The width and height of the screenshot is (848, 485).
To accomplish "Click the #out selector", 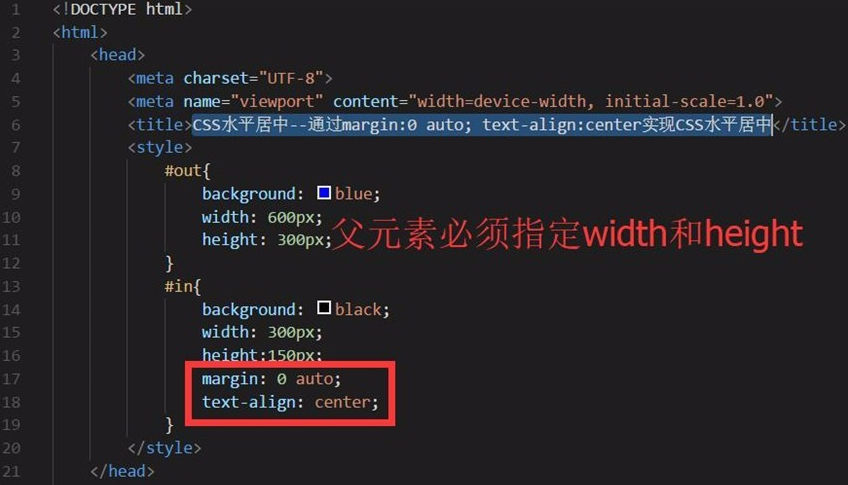I will click(x=183, y=171).
